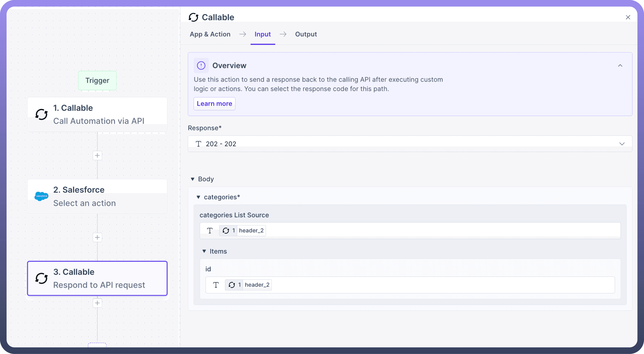Click the text type icon in categories List Source
Viewport: 644px width, 354px height.
(210, 231)
